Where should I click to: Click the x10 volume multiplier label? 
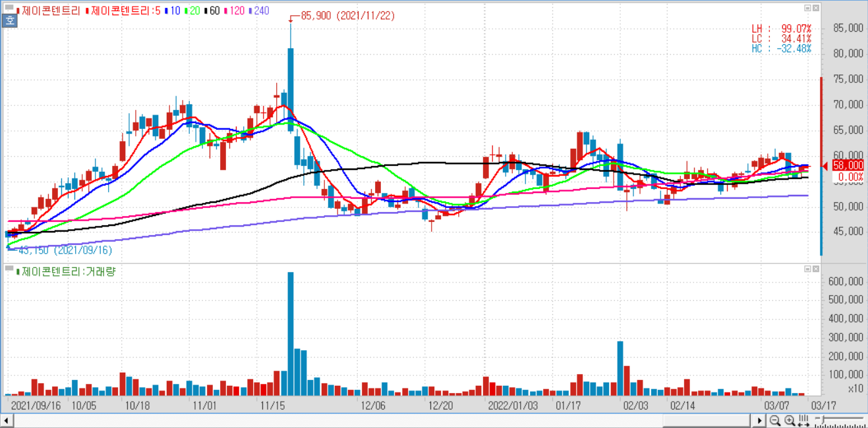(855, 388)
